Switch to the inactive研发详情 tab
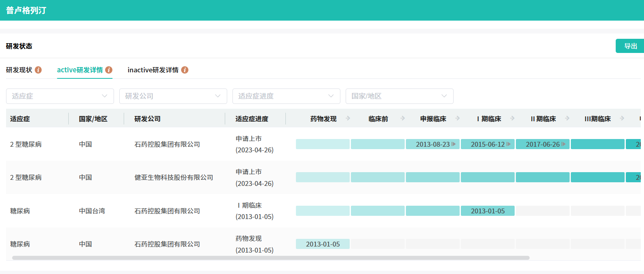 point(153,70)
